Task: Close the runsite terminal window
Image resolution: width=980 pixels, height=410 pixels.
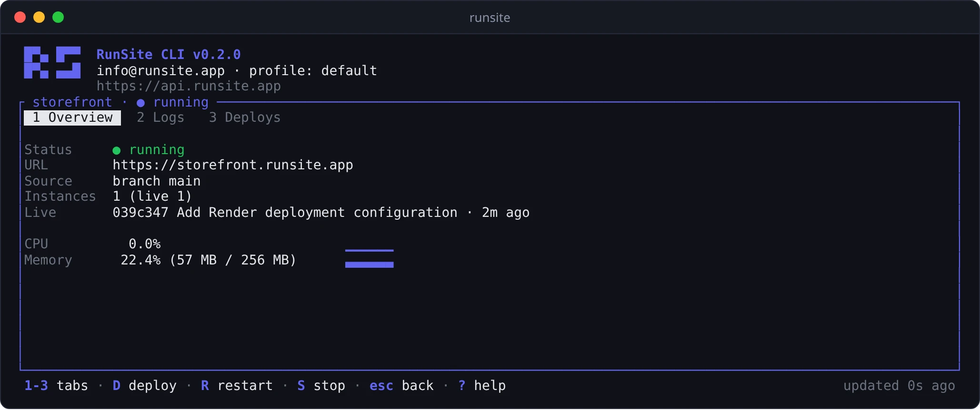Action: pyautogui.click(x=20, y=18)
